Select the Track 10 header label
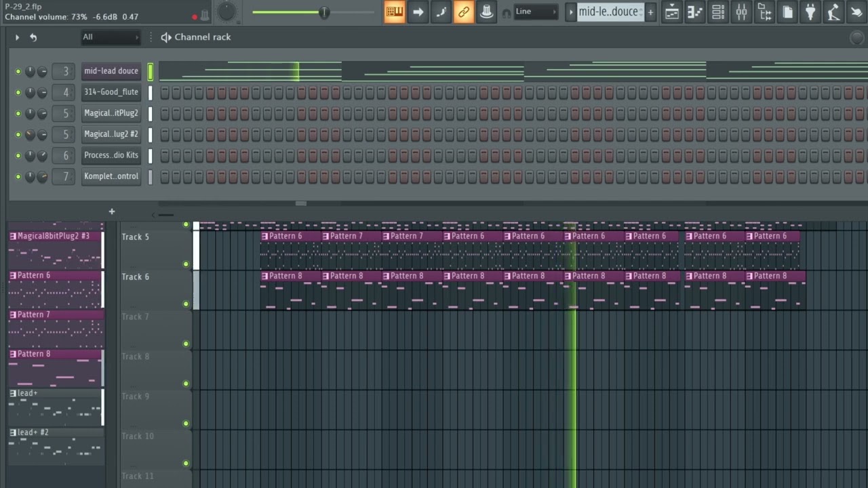This screenshot has height=488, width=868. coord(138,436)
